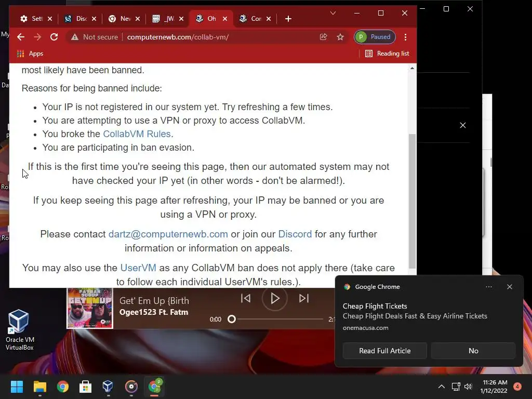The height and width of the screenshot is (399, 532).
Task: Close the Settings tab
Action: coord(50,19)
